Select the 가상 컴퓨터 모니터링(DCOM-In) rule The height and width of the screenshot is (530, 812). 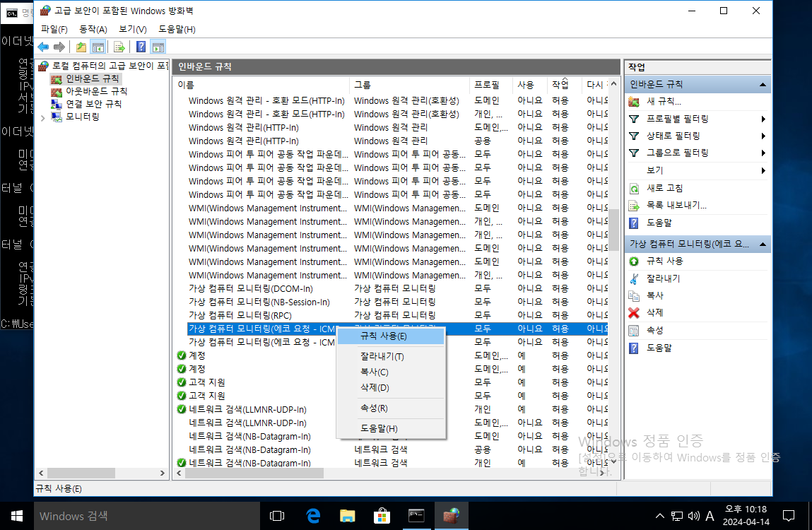coord(251,288)
